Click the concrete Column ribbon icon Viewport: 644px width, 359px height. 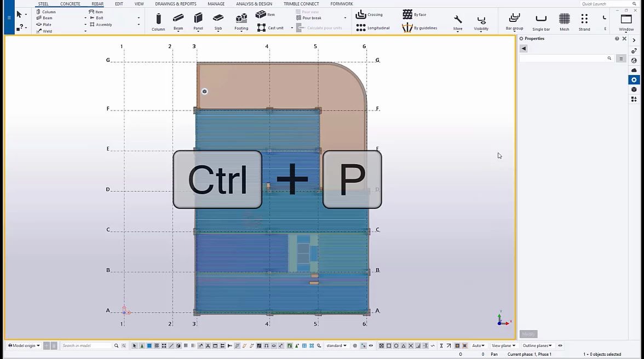tap(158, 21)
